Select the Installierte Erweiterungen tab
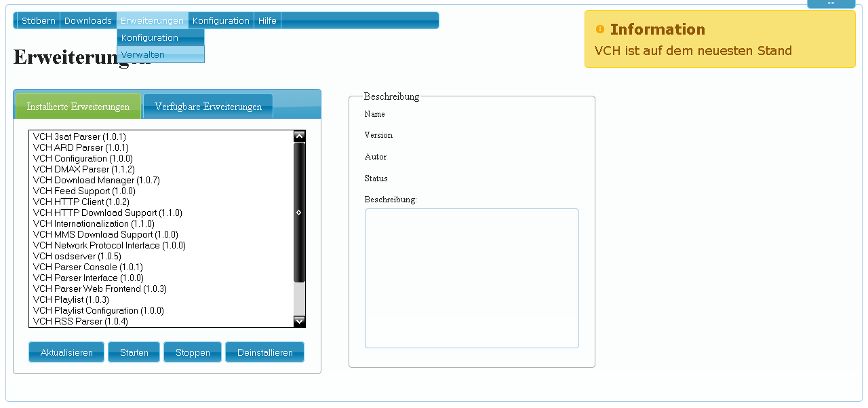The image size is (868, 408). pos(78,107)
